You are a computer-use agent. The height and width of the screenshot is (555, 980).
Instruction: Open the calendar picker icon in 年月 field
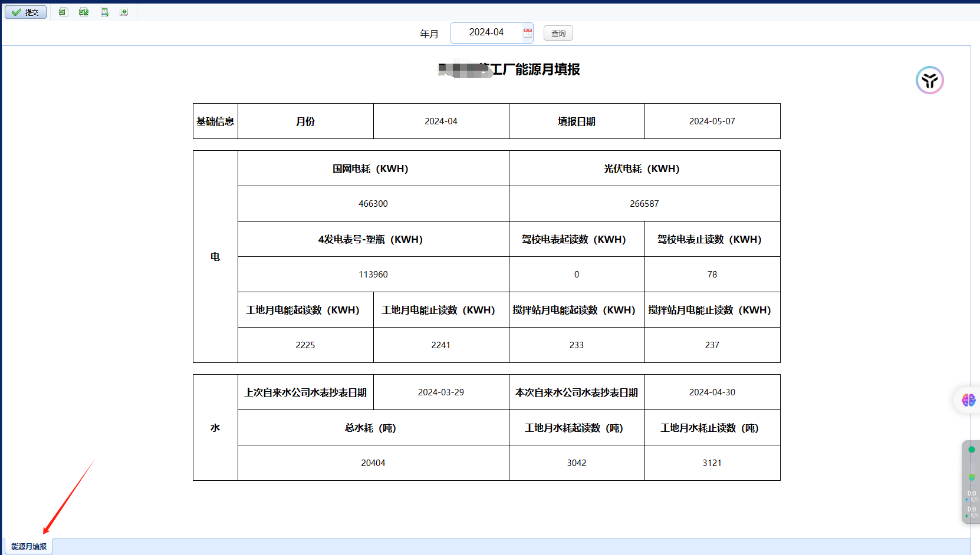528,33
